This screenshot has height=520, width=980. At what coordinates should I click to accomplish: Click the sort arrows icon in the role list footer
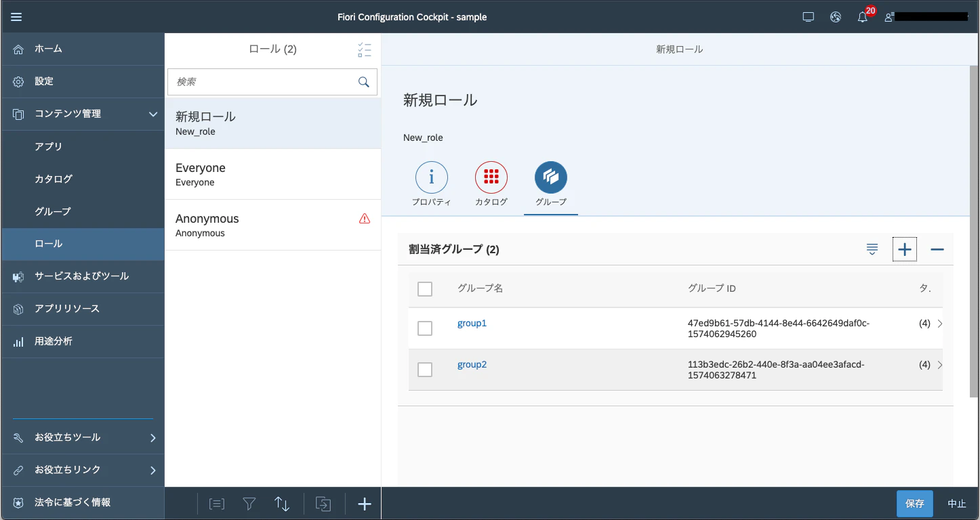[282, 504]
